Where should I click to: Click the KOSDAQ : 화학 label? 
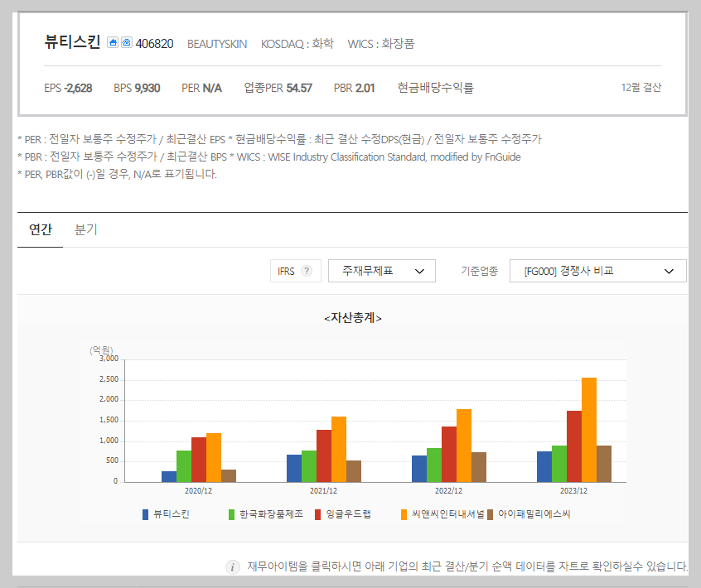[x=297, y=44]
